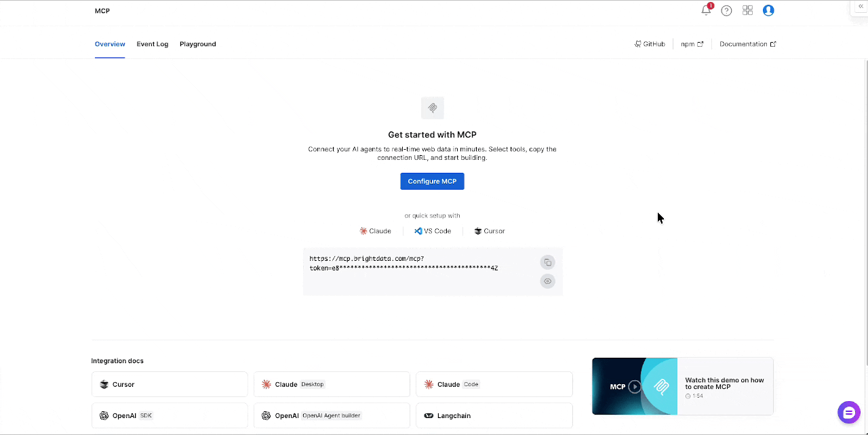Open the npm external link

click(692, 44)
